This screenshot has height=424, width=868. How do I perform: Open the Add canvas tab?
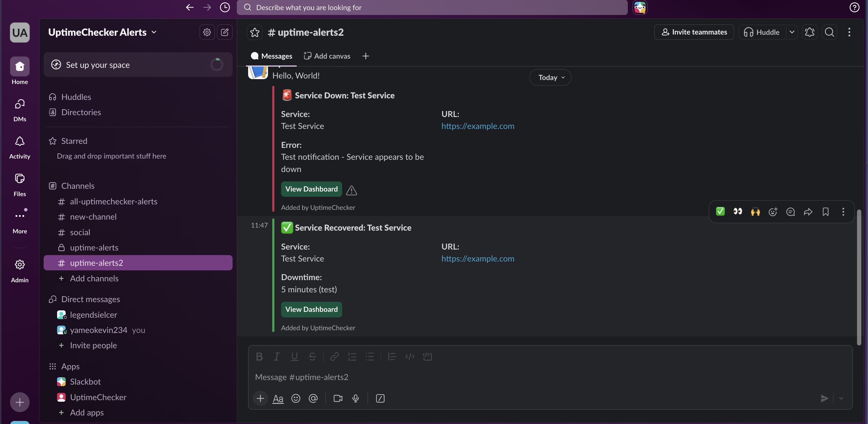[327, 56]
